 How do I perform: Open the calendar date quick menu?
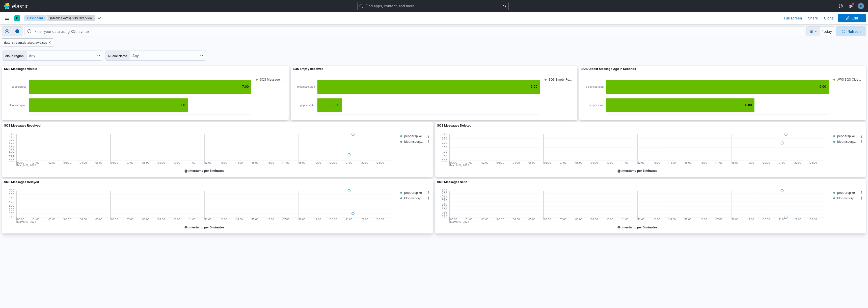point(813,31)
